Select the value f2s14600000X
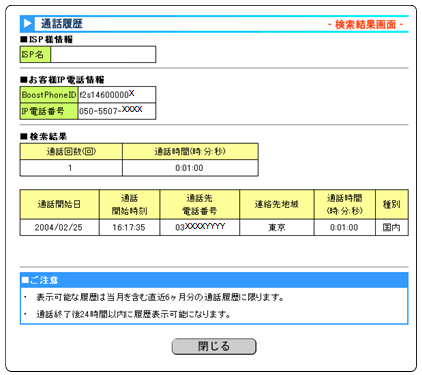This screenshot has height=375, width=422. (x=107, y=94)
